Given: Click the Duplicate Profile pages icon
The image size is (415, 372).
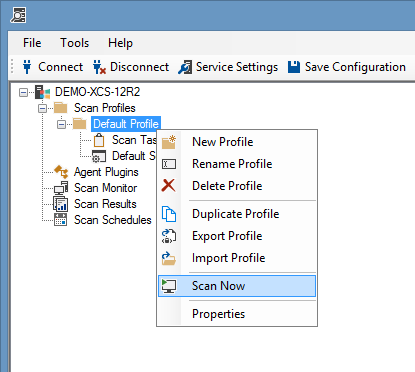Looking at the screenshot, I should pyautogui.click(x=169, y=214).
